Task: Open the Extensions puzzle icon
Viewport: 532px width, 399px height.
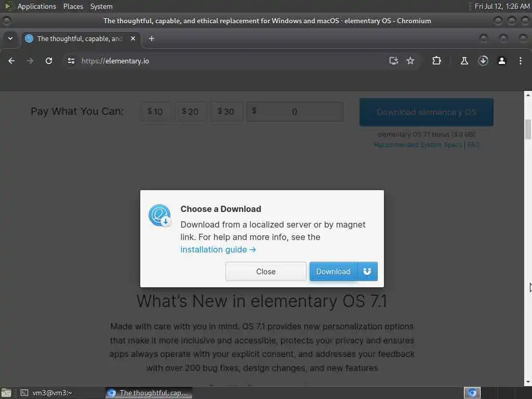Action: tap(436, 61)
